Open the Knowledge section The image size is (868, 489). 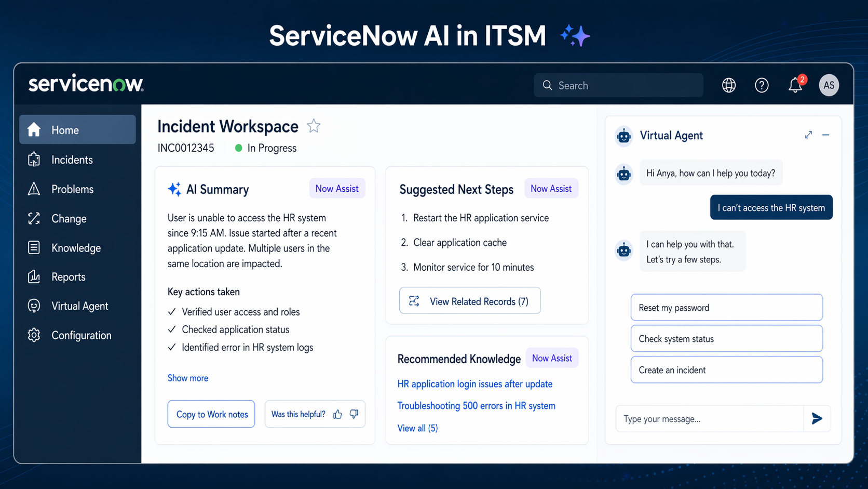(x=76, y=248)
